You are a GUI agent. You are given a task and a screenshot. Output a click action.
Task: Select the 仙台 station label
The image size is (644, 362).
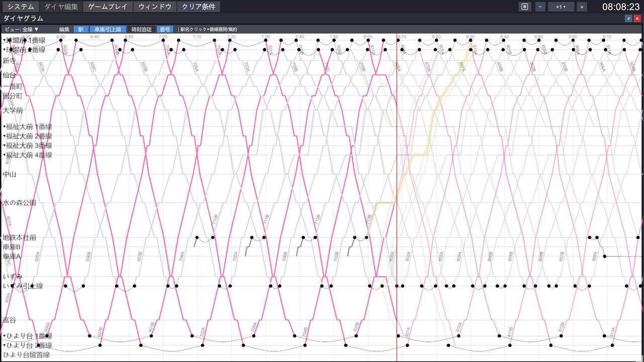click(x=9, y=75)
